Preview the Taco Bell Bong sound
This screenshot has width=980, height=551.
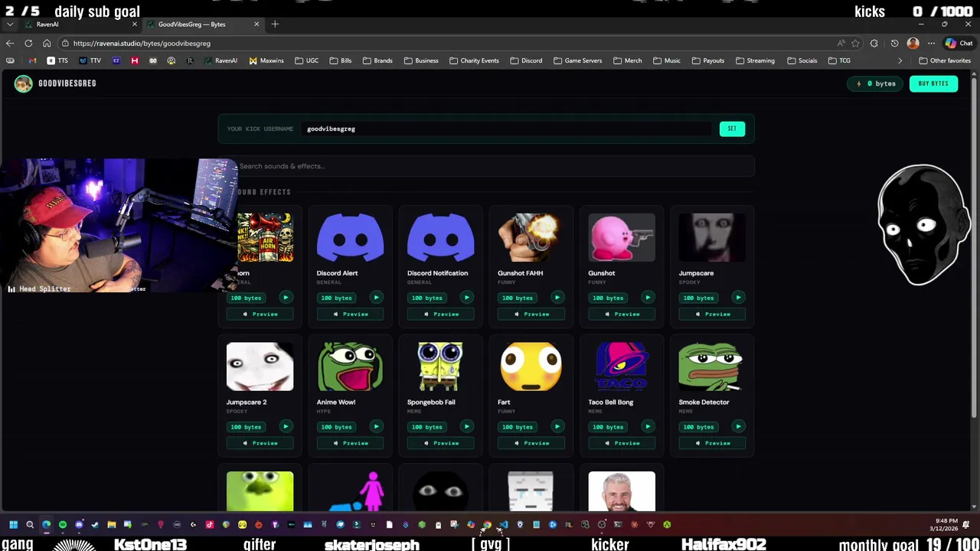621,443
